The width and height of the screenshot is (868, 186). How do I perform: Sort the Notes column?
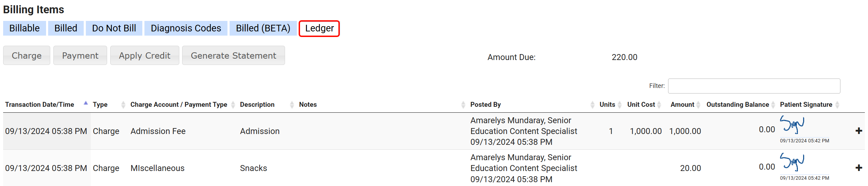[463, 105]
